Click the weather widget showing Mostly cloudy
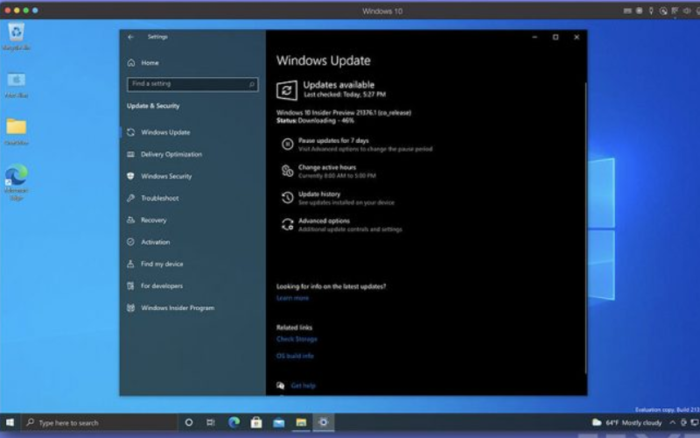Screen dimensions: 700x438 (x=627, y=422)
